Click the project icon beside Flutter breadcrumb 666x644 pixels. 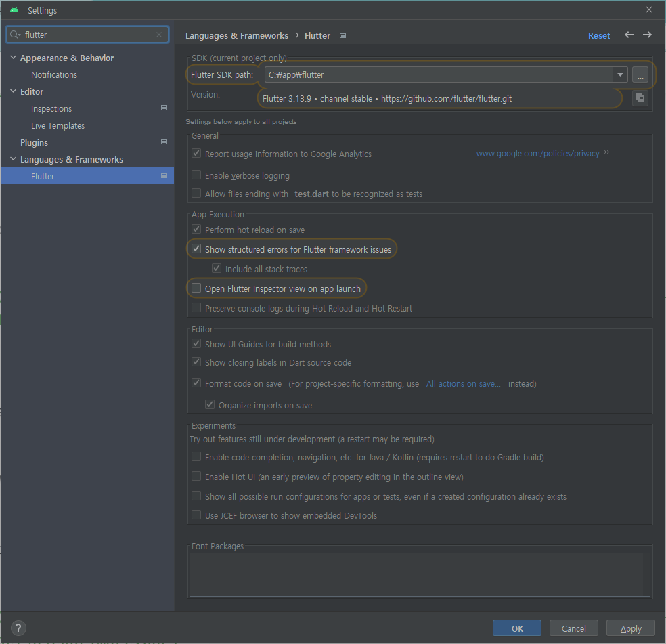[x=342, y=35]
